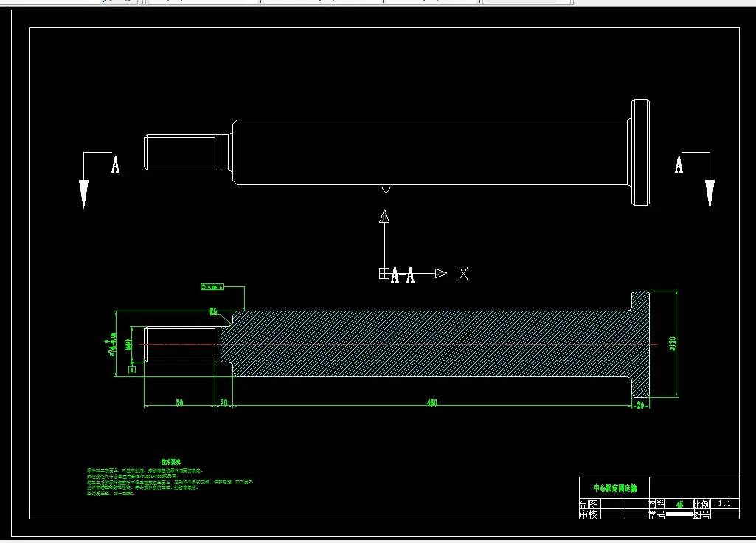This screenshot has height=543, width=756.
Task: Click the "A-A" section view label
Action: point(403,275)
